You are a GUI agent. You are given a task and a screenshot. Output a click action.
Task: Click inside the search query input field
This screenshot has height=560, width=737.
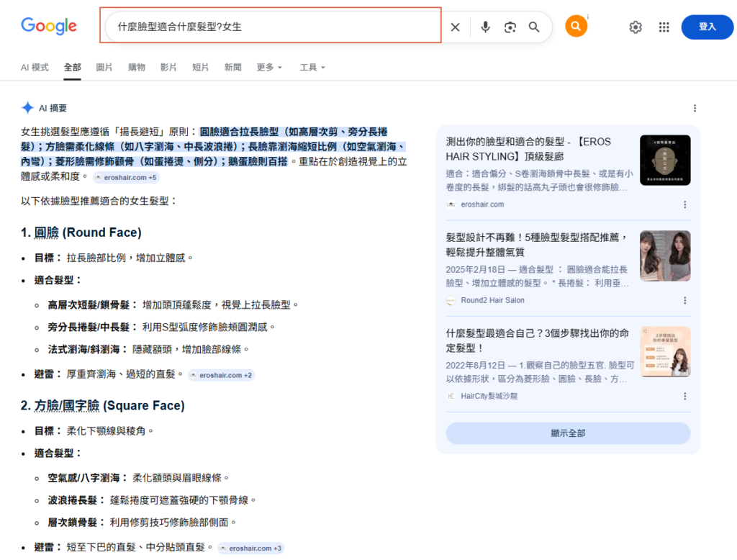pos(273,27)
